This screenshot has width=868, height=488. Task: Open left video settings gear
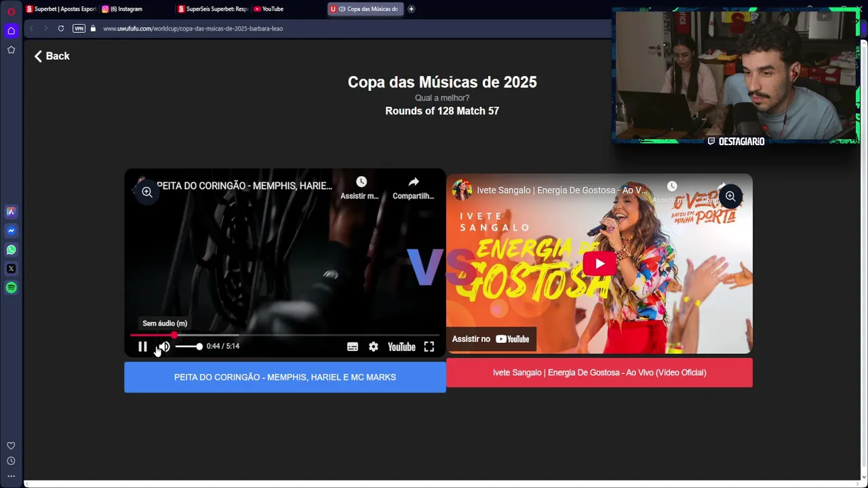point(374,346)
